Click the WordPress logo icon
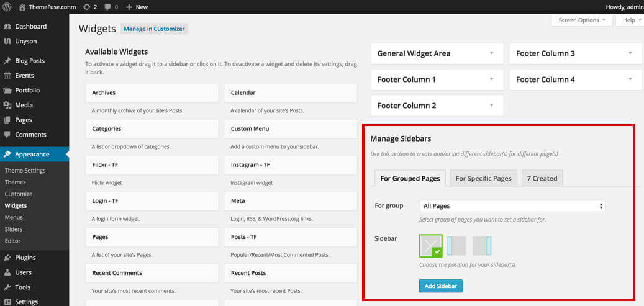Screen dimensions: 644x306 click(7, 7)
